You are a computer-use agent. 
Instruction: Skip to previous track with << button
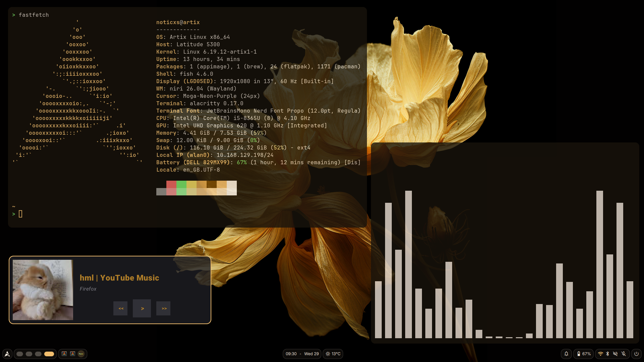tap(120, 308)
